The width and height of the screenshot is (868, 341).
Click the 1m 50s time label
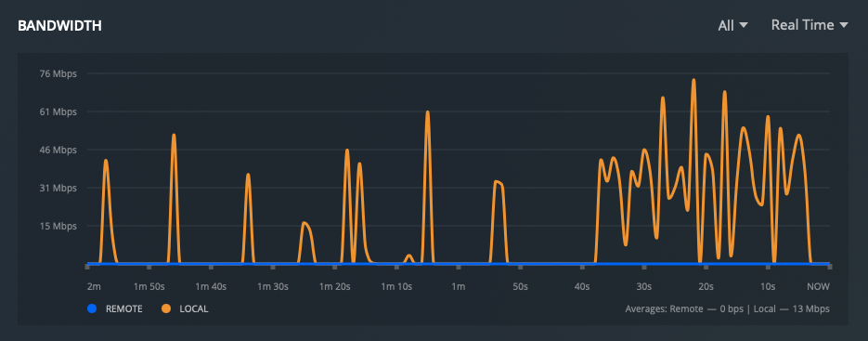(149, 287)
